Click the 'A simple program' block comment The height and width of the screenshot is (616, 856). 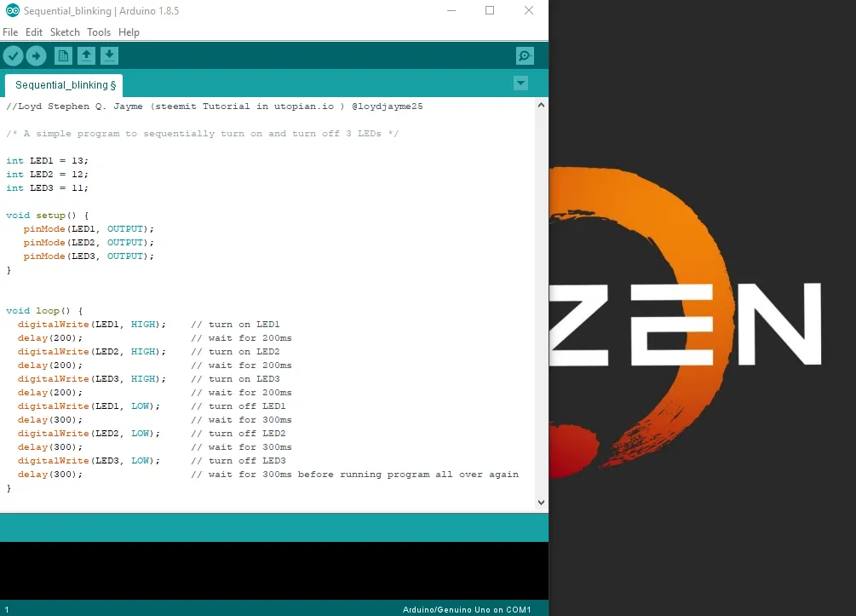203,134
